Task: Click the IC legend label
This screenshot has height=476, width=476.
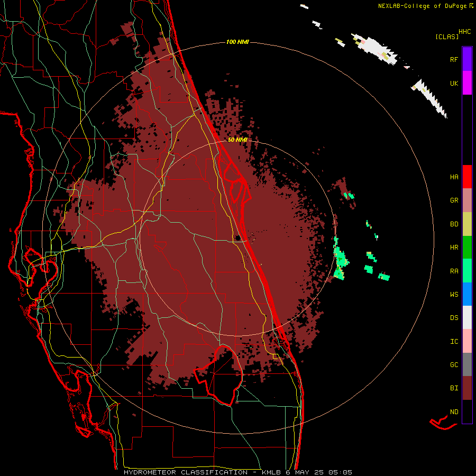Action: (x=454, y=342)
